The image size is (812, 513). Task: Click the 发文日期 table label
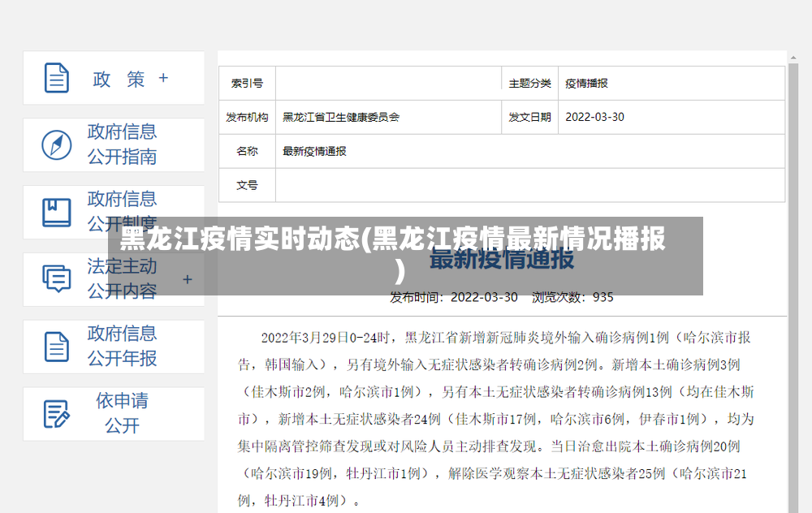tap(529, 118)
